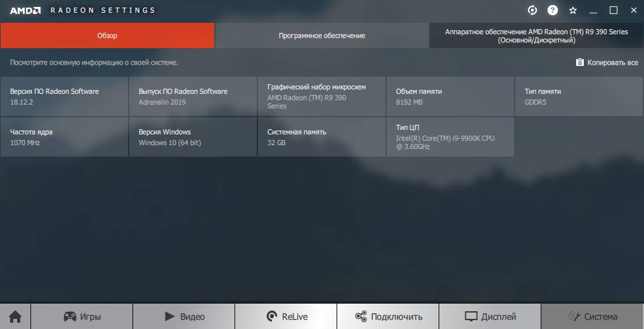
Task: Select the Тип ЦП tile
Action: click(x=450, y=137)
